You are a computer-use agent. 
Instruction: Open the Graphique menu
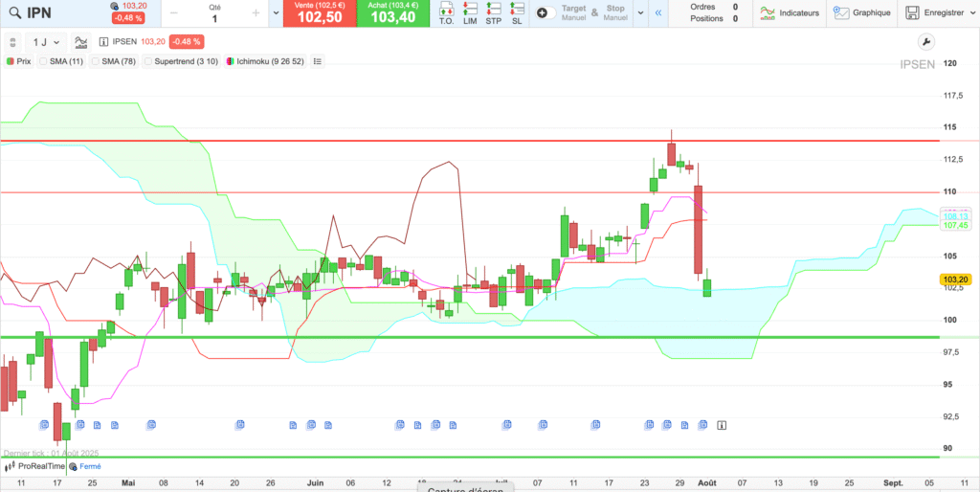[x=861, y=13]
